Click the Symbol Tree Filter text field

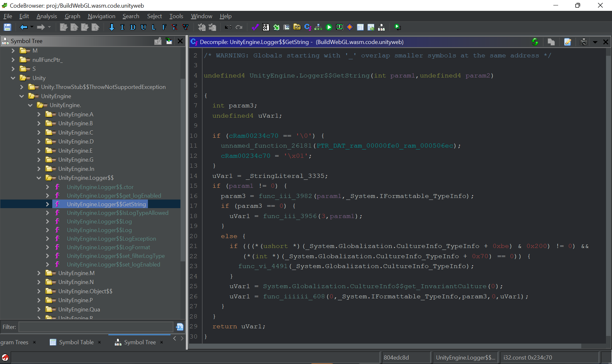96,327
